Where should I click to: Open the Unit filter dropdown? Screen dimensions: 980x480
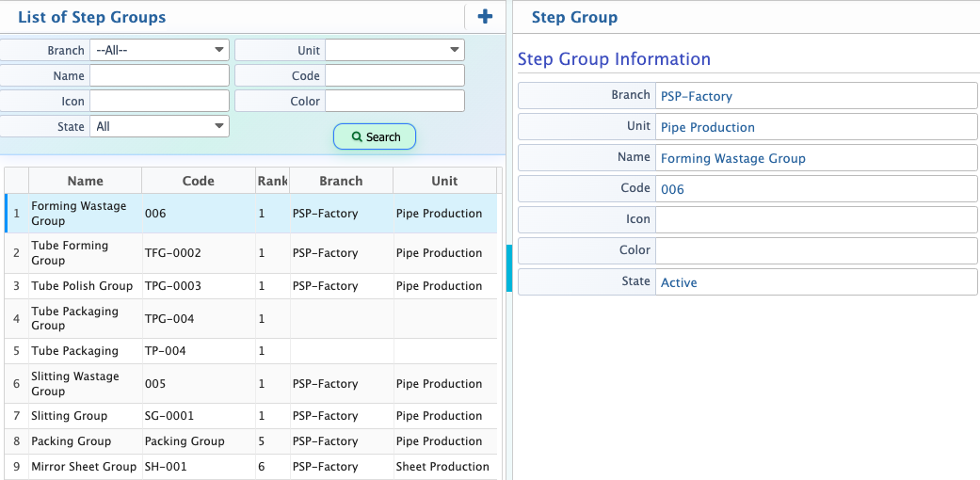(x=394, y=50)
